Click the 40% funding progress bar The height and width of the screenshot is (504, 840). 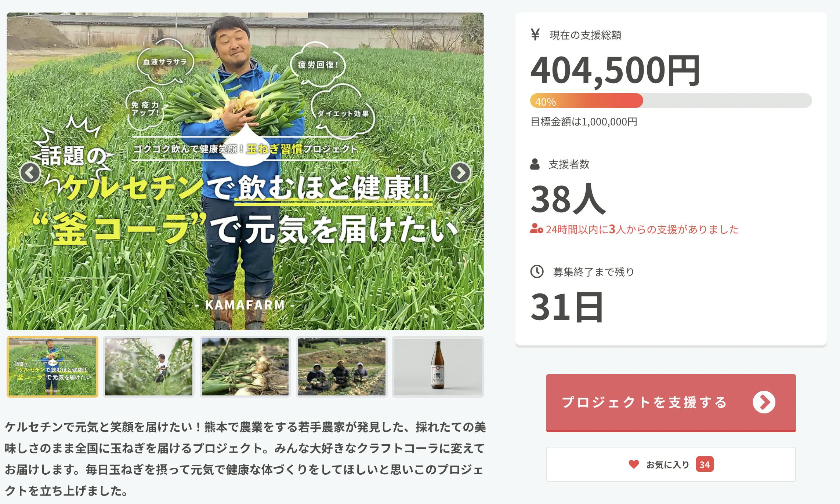[x=671, y=101]
